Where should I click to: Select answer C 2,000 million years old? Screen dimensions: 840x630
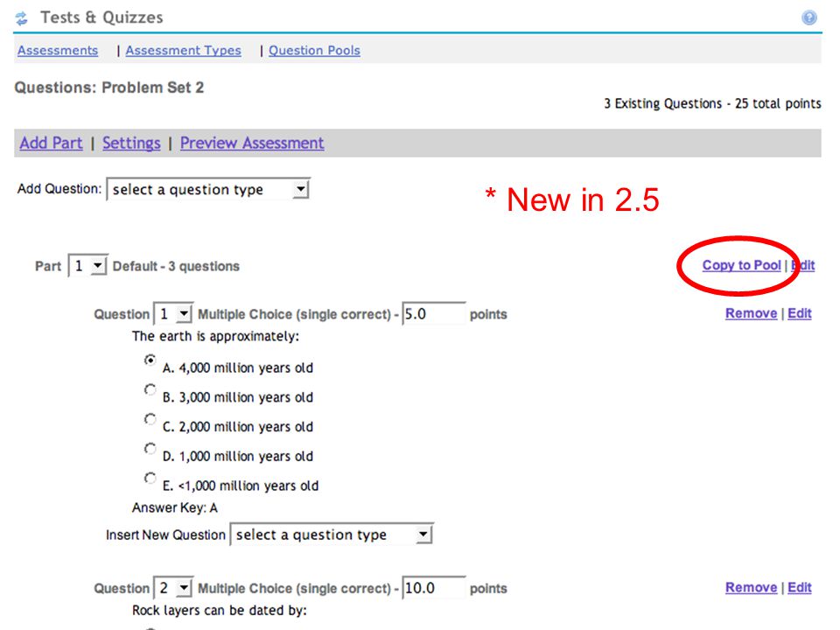click(150, 419)
